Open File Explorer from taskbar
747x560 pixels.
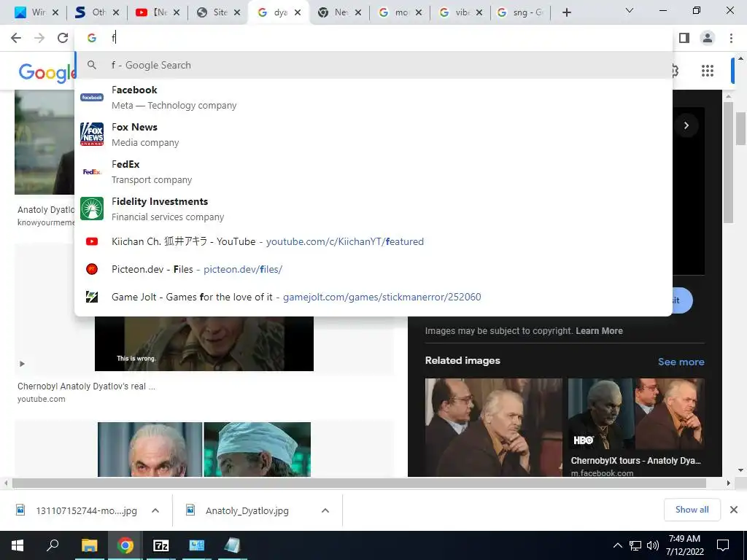(x=89, y=545)
